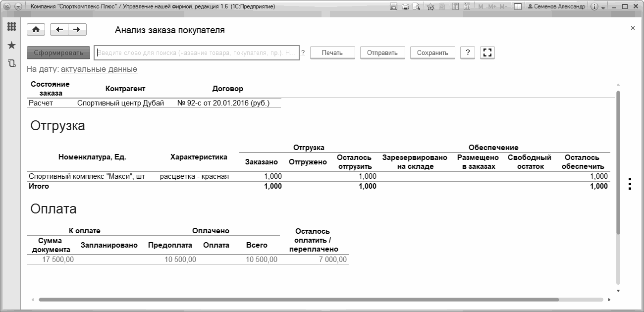Image resolution: width=644 pixels, height=312 pixels.
Task: Click the M- memory subtract button
Action: tap(503, 7)
